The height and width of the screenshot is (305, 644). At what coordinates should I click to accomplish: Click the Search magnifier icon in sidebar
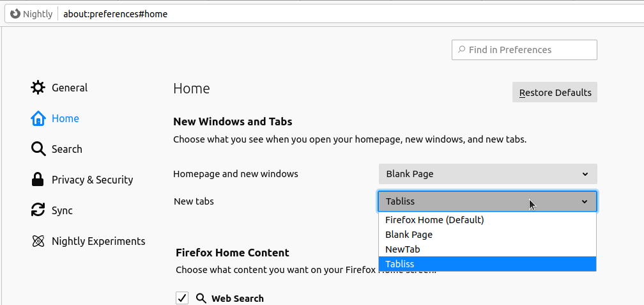[38, 149]
